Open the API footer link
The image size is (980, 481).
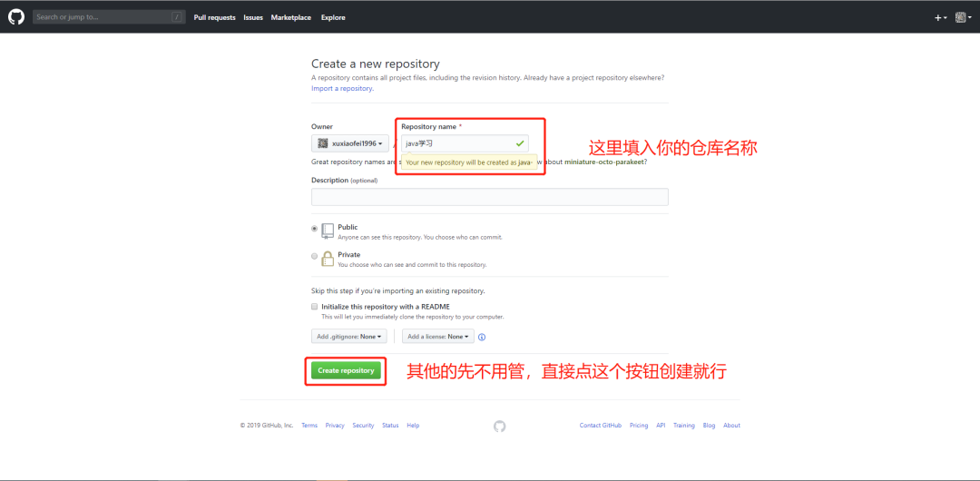[661, 426]
